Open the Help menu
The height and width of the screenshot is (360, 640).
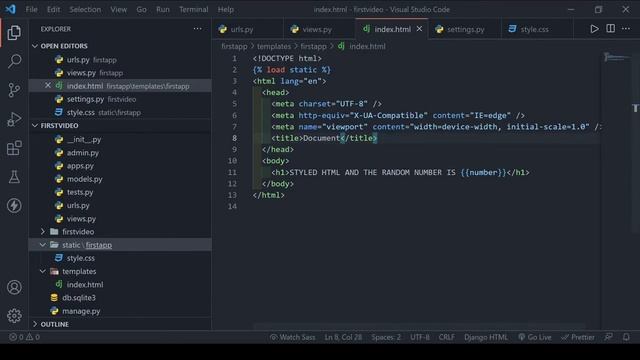point(225,9)
